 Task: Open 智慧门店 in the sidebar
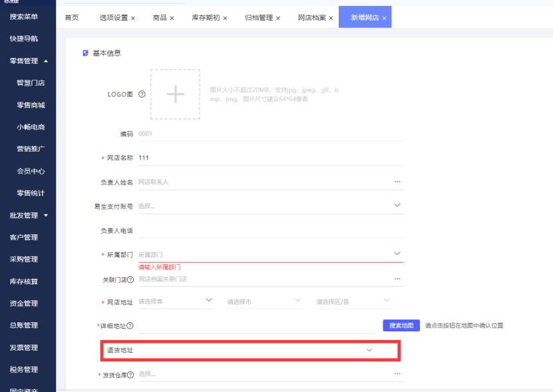point(31,83)
